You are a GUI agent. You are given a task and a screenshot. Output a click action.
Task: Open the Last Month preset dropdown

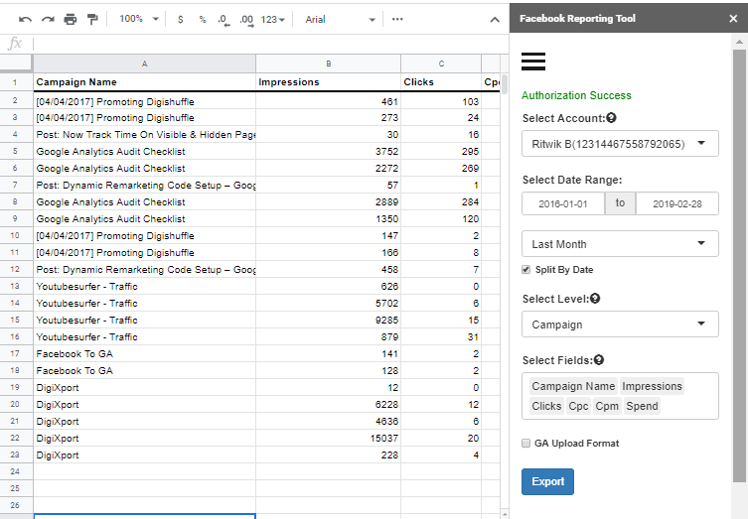pos(620,244)
